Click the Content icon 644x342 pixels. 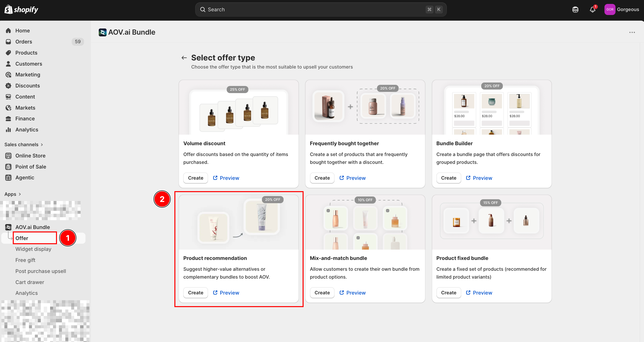tap(8, 97)
